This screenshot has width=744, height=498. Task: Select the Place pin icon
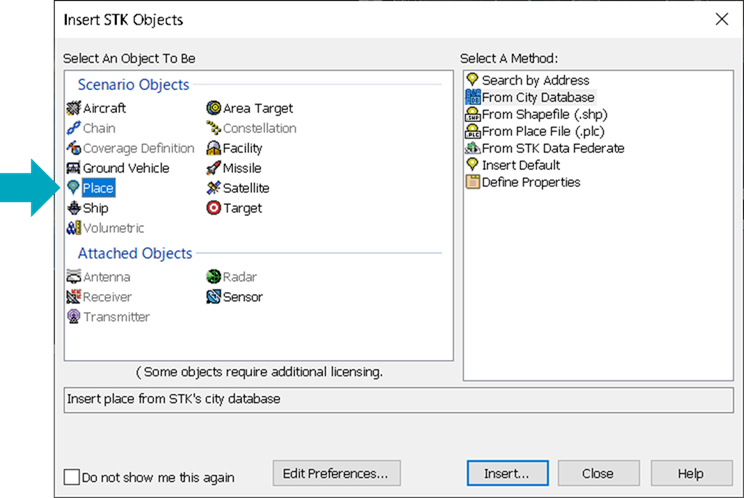coord(74,188)
